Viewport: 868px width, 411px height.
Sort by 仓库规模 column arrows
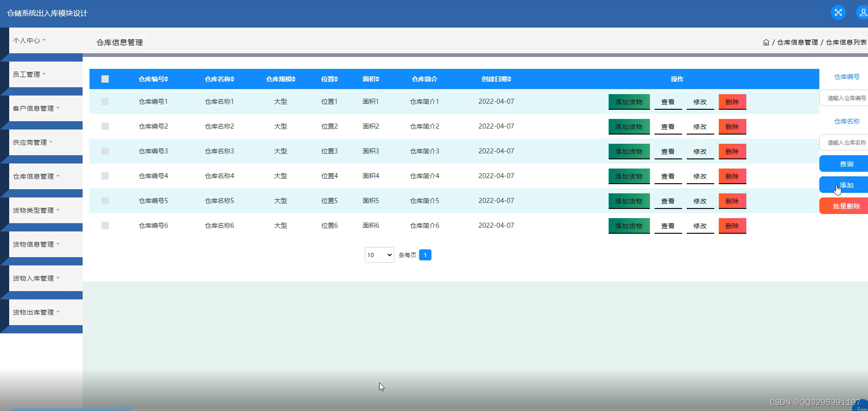[x=294, y=79]
